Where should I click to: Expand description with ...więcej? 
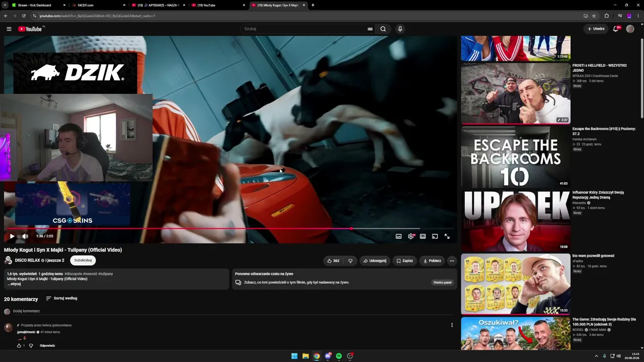[x=14, y=284]
